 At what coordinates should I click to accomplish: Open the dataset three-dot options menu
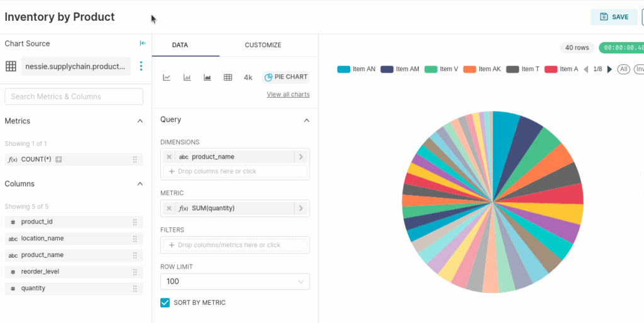(141, 66)
